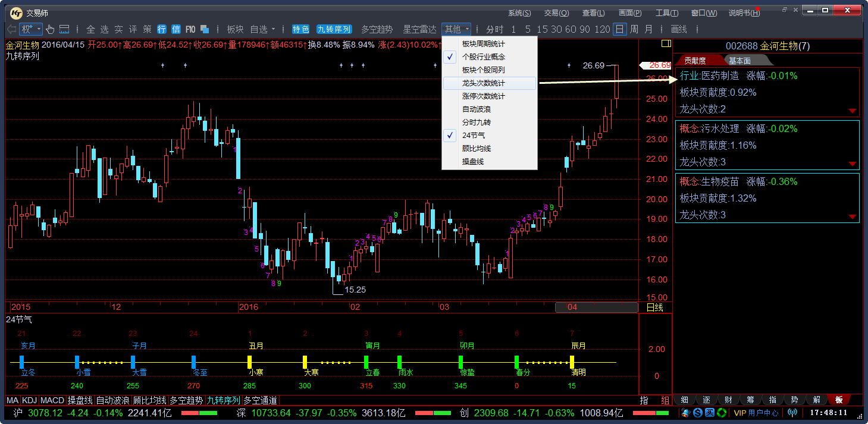
Task: Select 龙头次数统计 from the menu
Action: point(483,83)
